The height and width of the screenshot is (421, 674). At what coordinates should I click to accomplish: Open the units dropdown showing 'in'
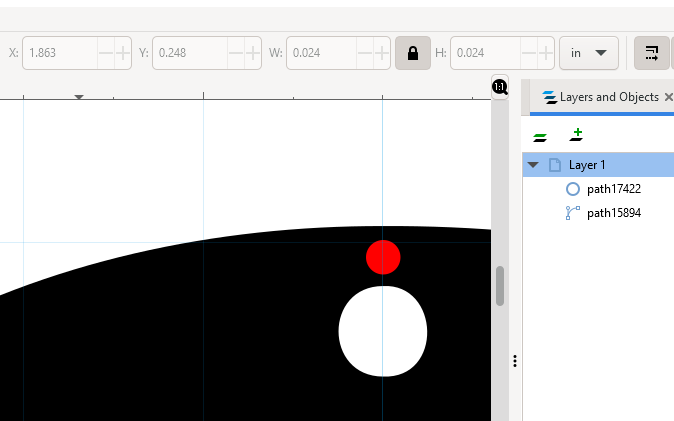pyautogui.click(x=588, y=53)
